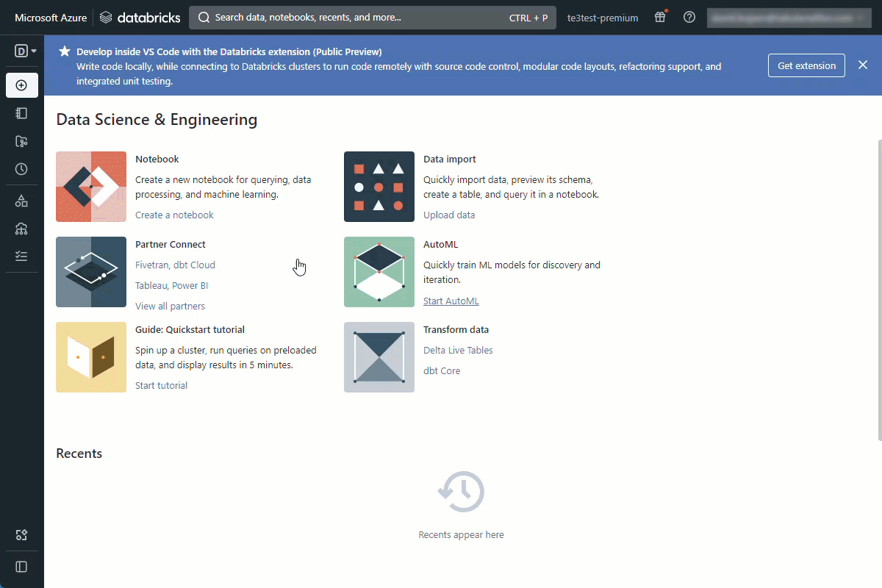Open Partner Connect icon at sidebar bottom
Screen dimensions: 882x588
(22, 535)
